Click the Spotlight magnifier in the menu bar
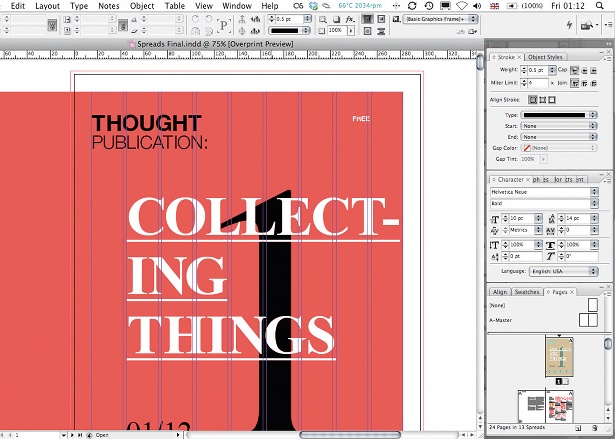615x439 pixels. click(599, 6)
